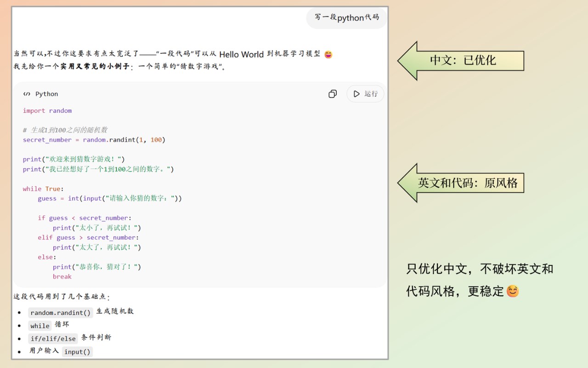
Task: Click the bullet text 条件判断
Action: (96, 337)
